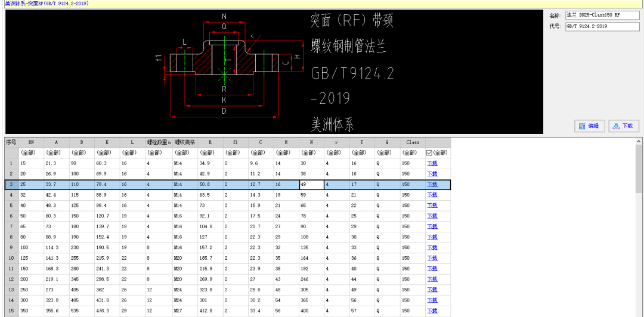Select the DN 200 cell in row 12
The height and width of the screenshot is (317, 644).
click(30, 279)
